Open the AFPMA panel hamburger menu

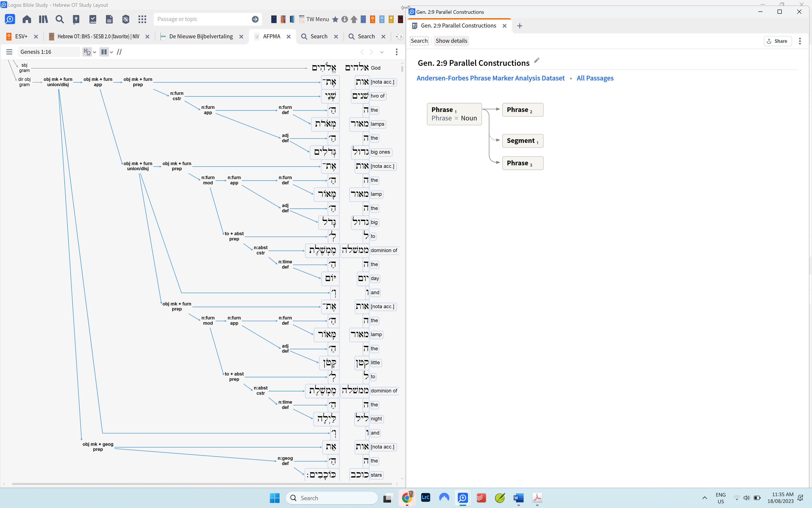(9, 52)
